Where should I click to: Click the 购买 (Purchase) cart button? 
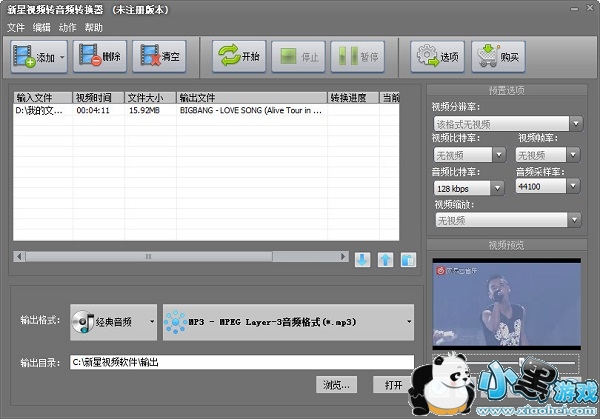tap(497, 57)
